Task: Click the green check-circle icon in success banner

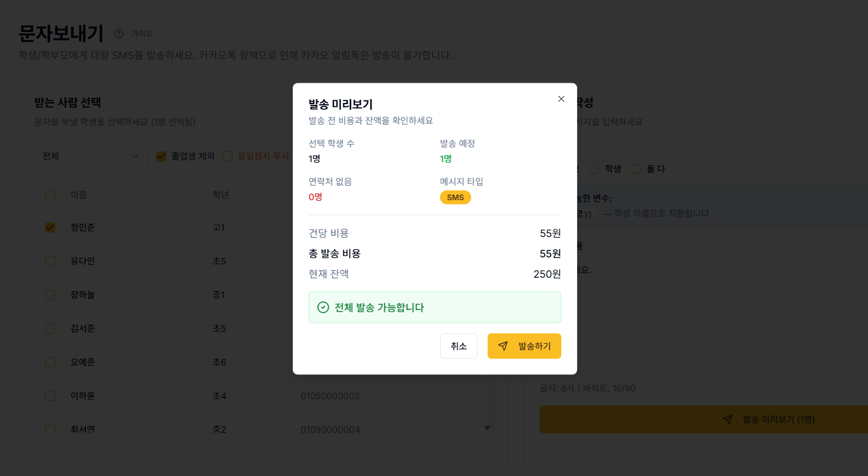Action: click(x=323, y=307)
